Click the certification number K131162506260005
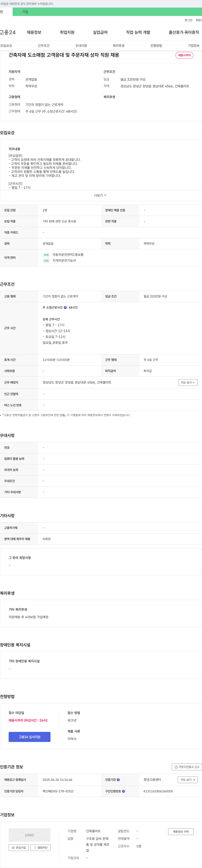This screenshot has height=868, width=202. point(158,791)
